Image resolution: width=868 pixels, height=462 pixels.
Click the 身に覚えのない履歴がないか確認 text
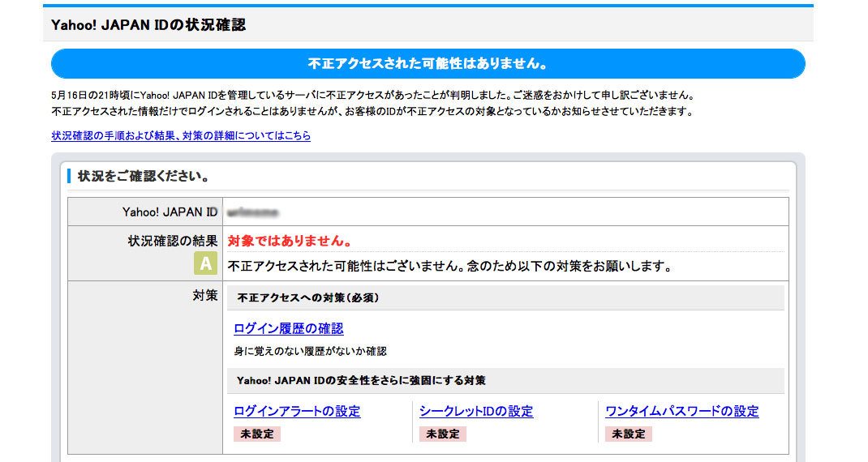(x=310, y=351)
